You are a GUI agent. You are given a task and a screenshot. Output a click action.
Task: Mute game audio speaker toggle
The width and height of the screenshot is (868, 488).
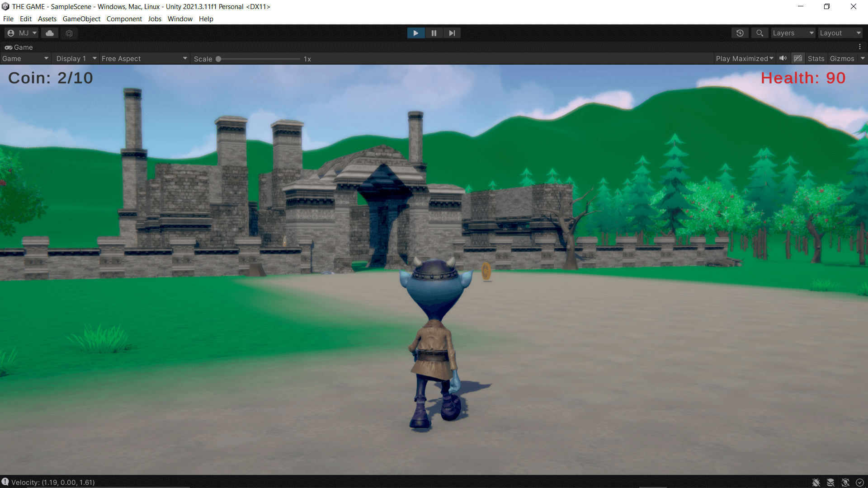pos(783,58)
